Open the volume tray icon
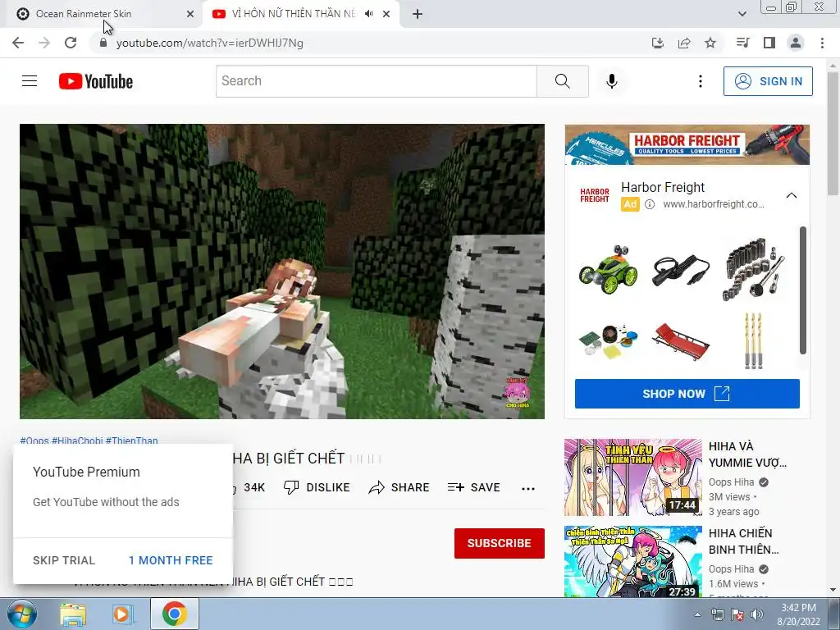This screenshot has height=630, width=840. [x=757, y=614]
